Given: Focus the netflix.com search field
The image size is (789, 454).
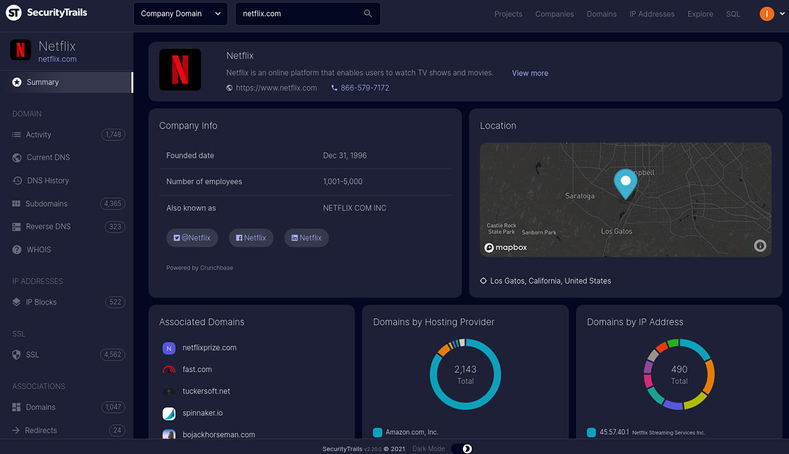Looking at the screenshot, I should click(308, 14).
